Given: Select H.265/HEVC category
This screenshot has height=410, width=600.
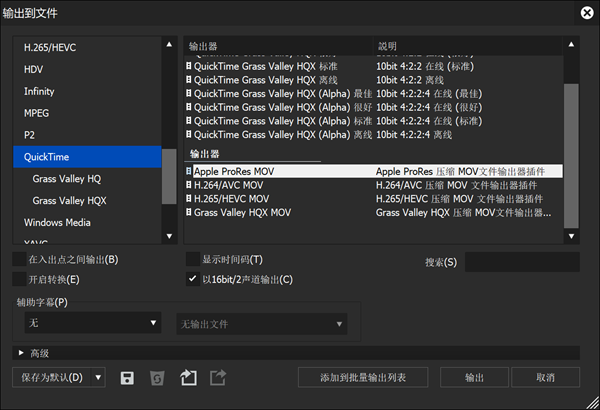Looking at the screenshot, I should (x=87, y=47).
